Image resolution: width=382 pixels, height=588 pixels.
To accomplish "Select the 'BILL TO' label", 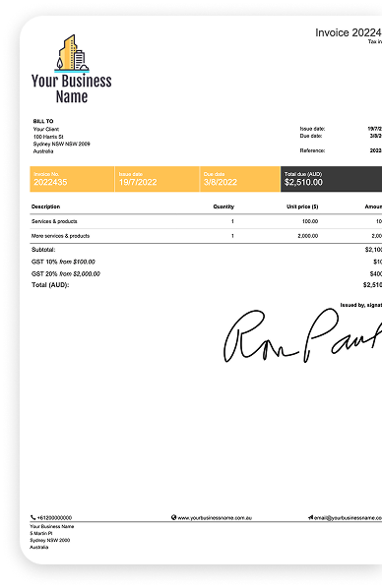I will [x=43, y=121].
